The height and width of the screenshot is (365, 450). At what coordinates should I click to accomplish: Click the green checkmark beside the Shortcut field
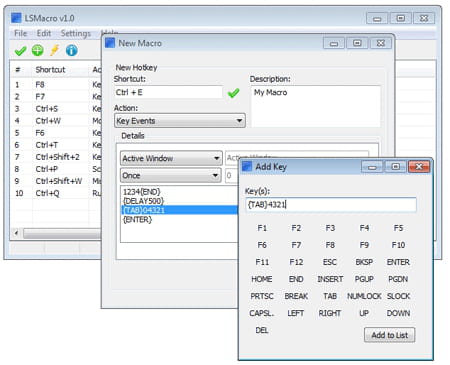pyautogui.click(x=233, y=93)
